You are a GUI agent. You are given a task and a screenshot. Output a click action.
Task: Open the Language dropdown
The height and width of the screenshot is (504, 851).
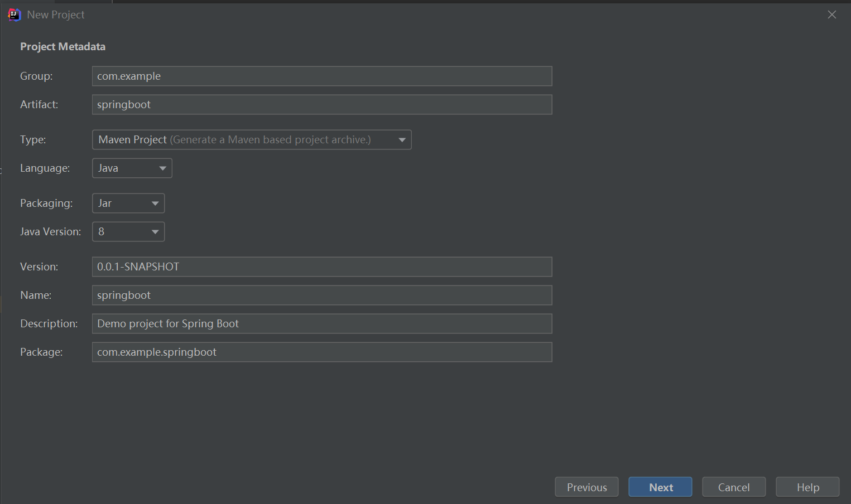132,168
